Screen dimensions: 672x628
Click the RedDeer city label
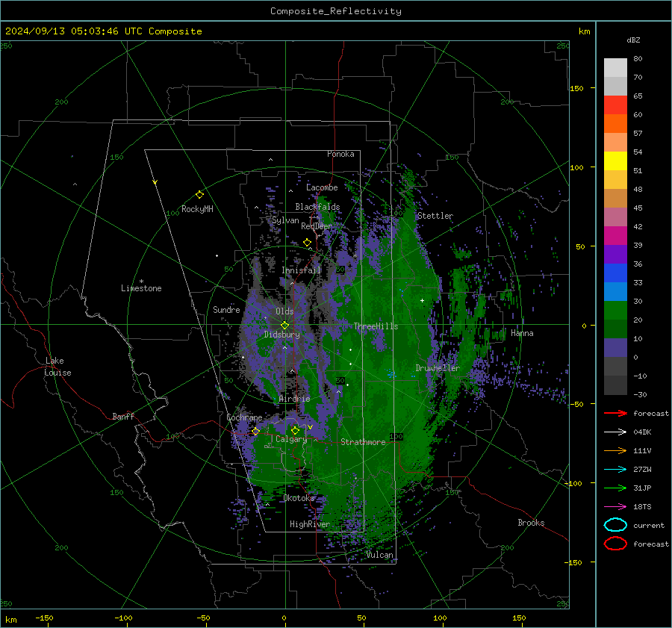pos(317,226)
